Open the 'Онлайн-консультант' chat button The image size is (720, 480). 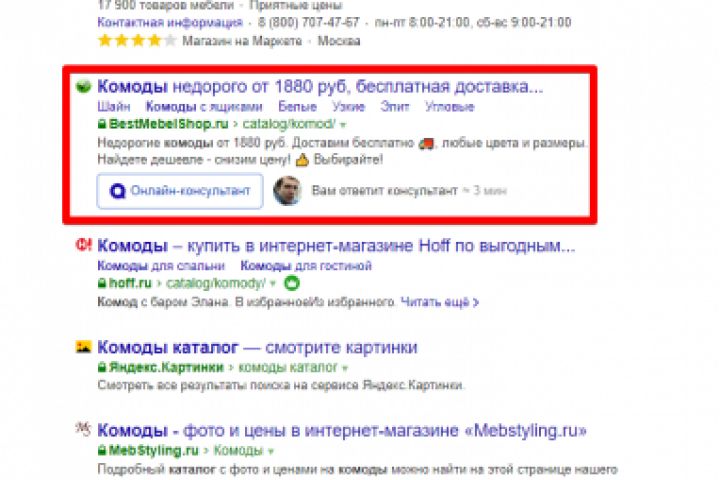(180, 191)
